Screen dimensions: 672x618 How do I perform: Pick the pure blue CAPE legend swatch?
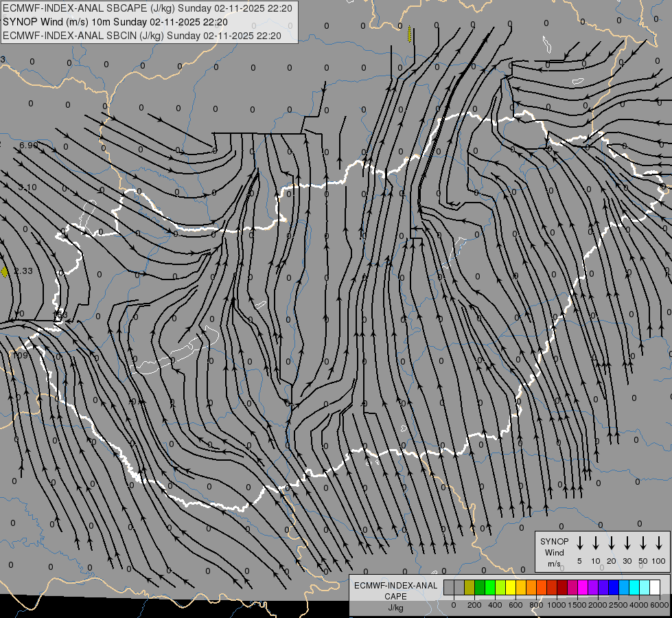[614, 587]
